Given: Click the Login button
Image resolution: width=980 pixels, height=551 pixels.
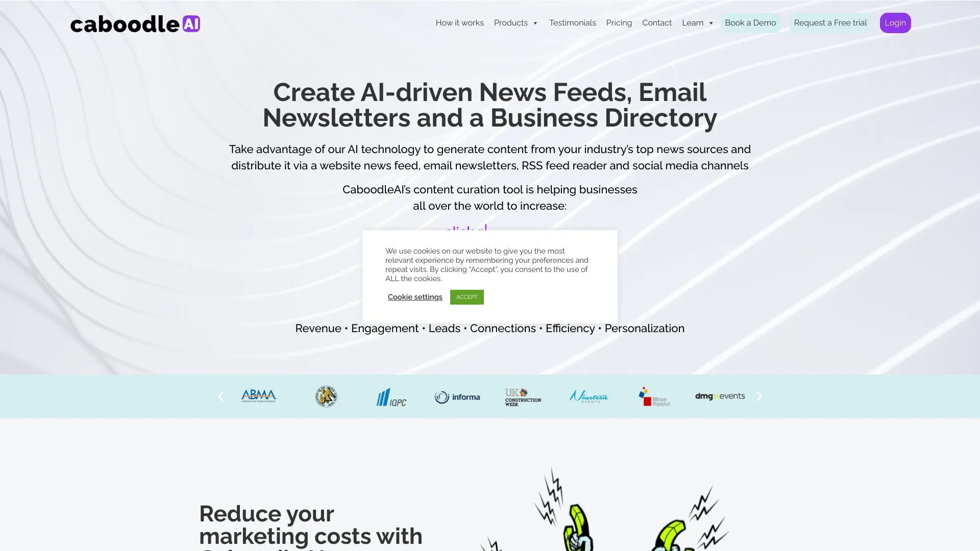Looking at the screenshot, I should point(895,23).
